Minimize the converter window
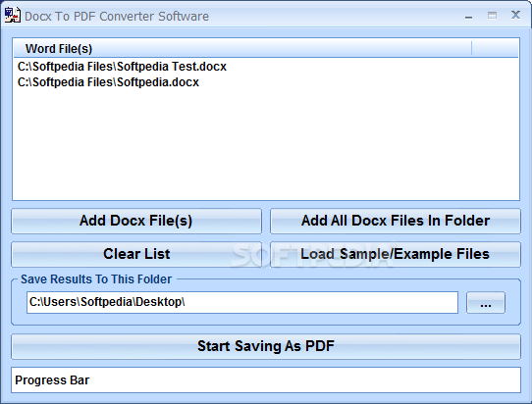Image resolution: width=532 pixels, height=404 pixels. (x=468, y=16)
